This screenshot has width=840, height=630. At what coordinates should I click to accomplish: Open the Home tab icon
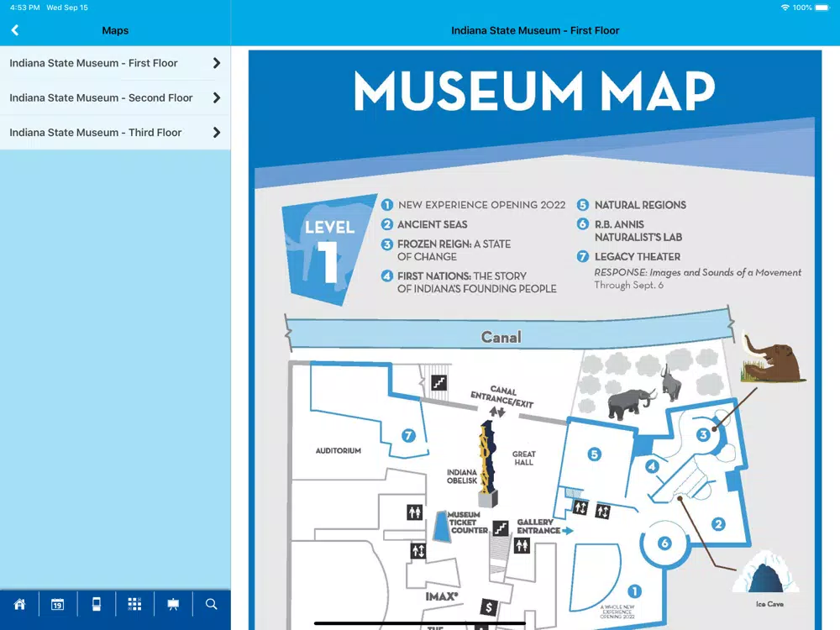click(x=20, y=604)
